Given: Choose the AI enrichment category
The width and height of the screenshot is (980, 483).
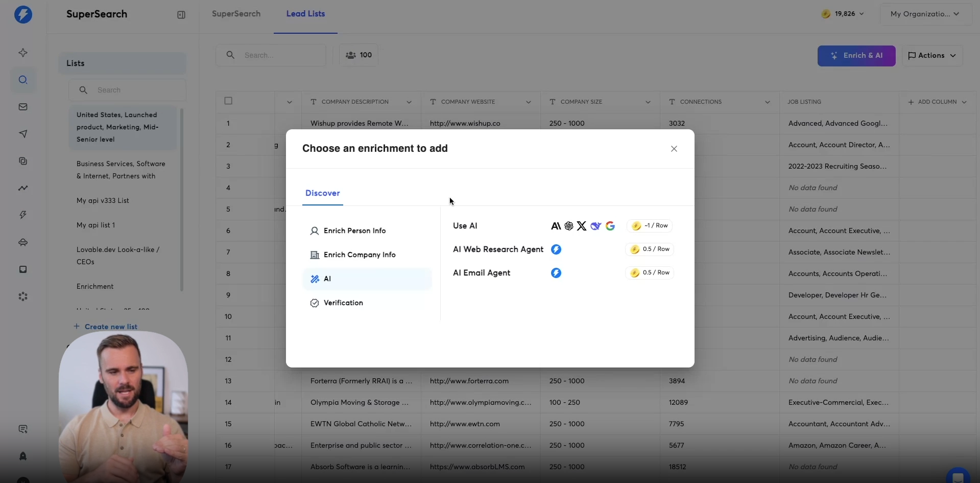Looking at the screenshot, I should (367, 279).
